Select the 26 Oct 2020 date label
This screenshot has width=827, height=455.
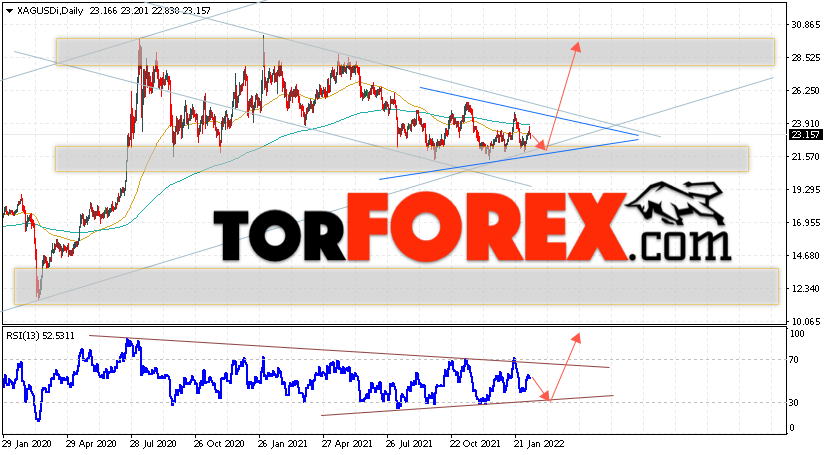(219, 443)
